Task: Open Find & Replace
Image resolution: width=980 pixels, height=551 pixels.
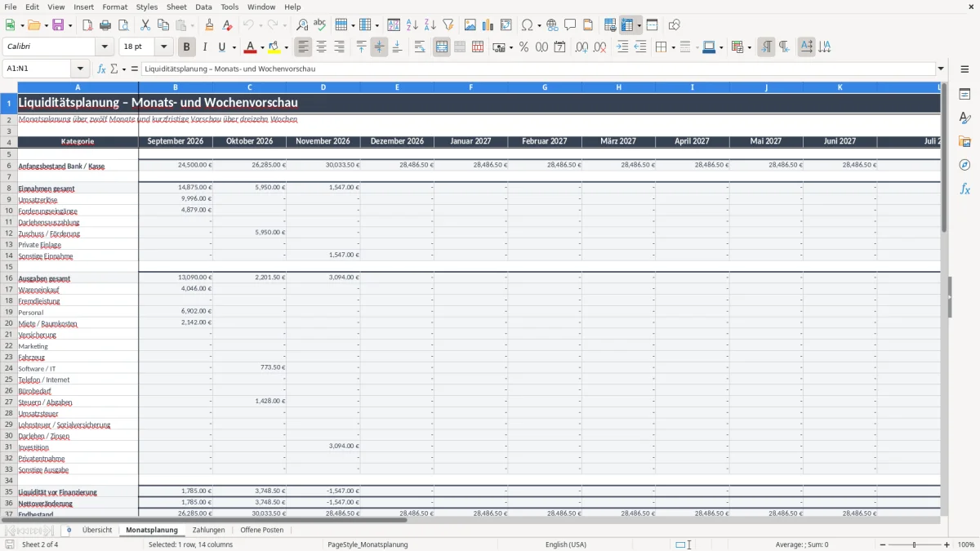Action: tap(302, 25)
